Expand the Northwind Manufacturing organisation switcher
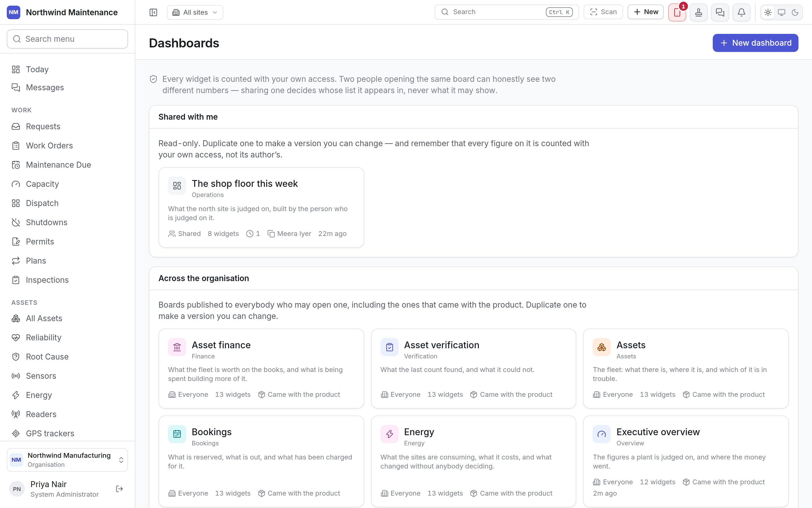812x508 pixels. [67, 460]
